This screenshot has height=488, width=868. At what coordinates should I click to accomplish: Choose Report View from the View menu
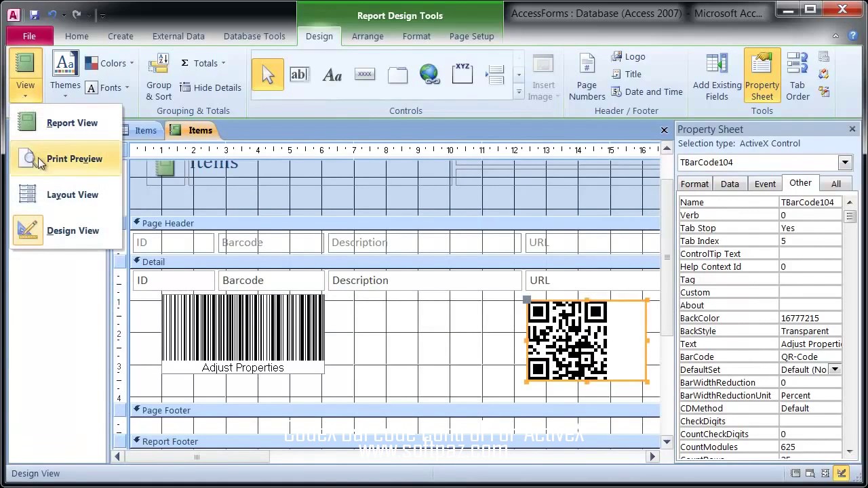point(66,123)
